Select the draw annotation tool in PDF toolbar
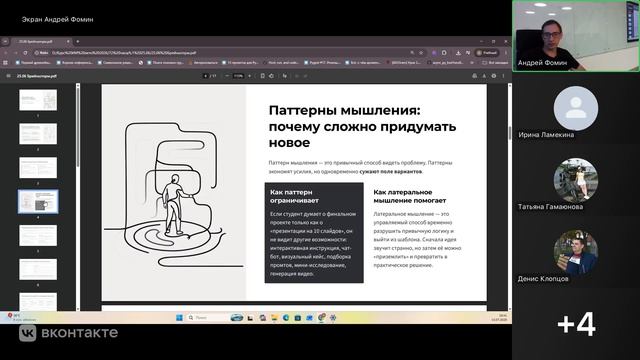The image size is (640, 360). click(284, 76)
